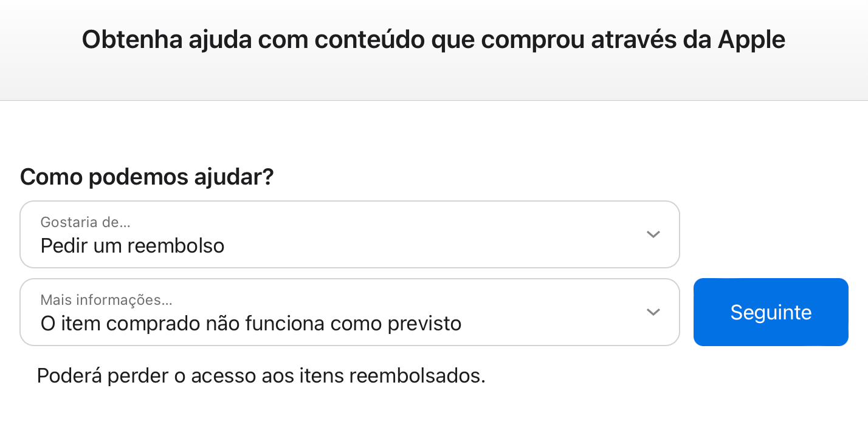Screen dimensions: 868x436
Task: Expand the "Mais informações..." combo box
Action: (x=350, y=312)
